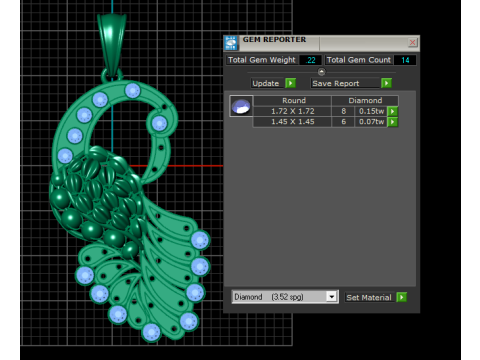Click the Update green arrow button
The image size is (480, 360).
[291, 83]
